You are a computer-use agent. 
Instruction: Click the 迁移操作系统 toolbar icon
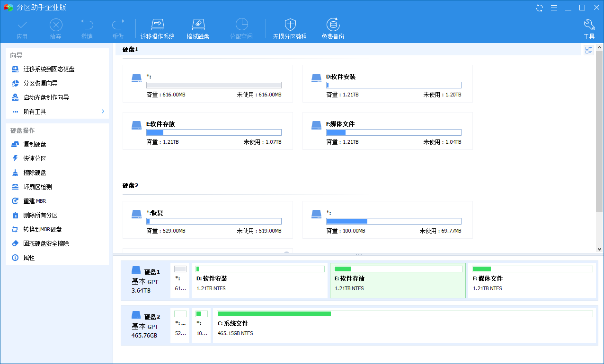[158, 29]
